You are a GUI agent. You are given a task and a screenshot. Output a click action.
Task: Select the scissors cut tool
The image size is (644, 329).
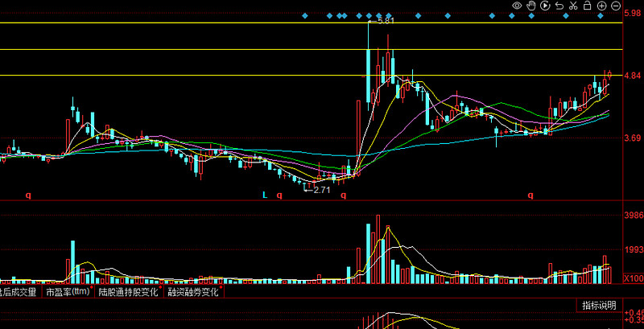click(573, 6)
